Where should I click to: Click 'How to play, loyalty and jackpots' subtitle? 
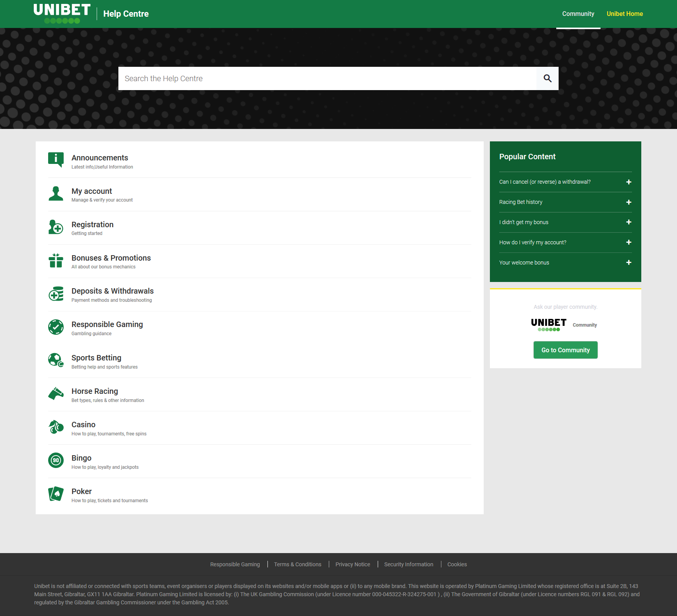tap(105, 467)
